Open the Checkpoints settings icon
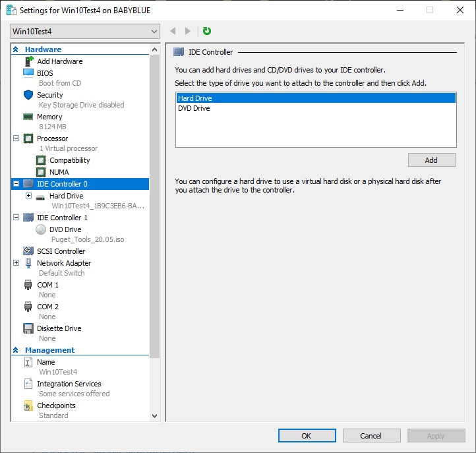 click(28, 406)
